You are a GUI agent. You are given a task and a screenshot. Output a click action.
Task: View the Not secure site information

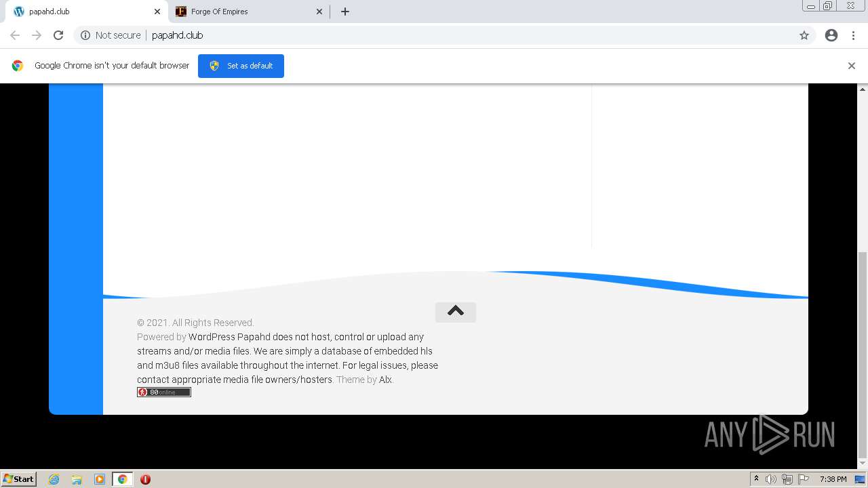point(111,35)
